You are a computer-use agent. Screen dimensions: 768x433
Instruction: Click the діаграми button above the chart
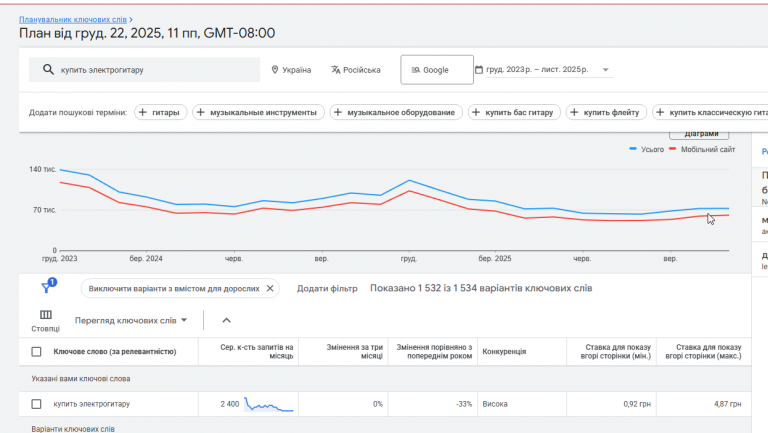pos(699,134)
